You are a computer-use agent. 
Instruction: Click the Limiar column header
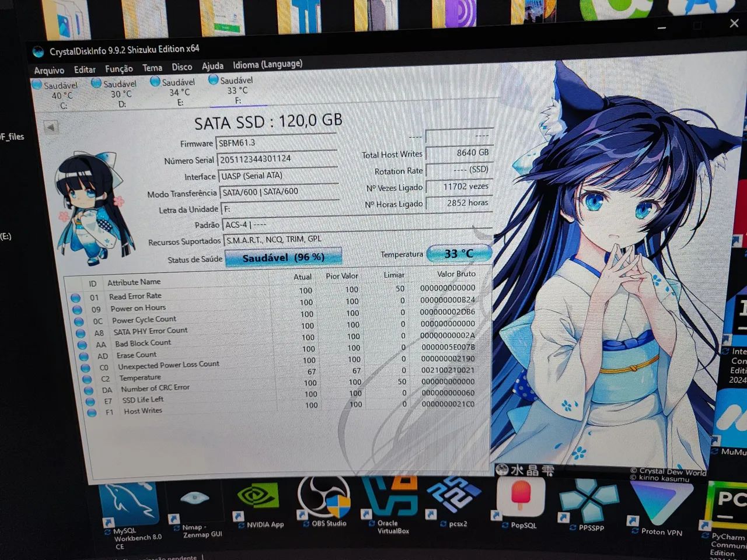[x=394, y=275]
